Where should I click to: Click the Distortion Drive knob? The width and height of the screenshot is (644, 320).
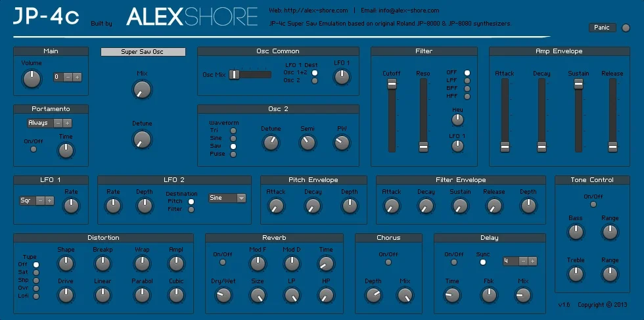pos(66,295)
